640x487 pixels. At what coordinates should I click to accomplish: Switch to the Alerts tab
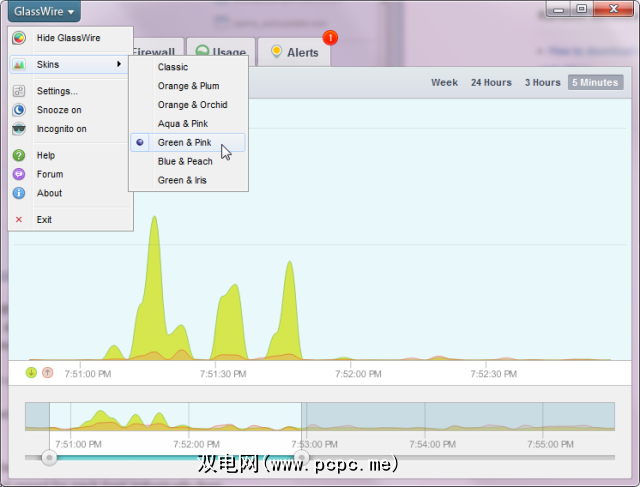pyautogui.click(x=294, y=52)
